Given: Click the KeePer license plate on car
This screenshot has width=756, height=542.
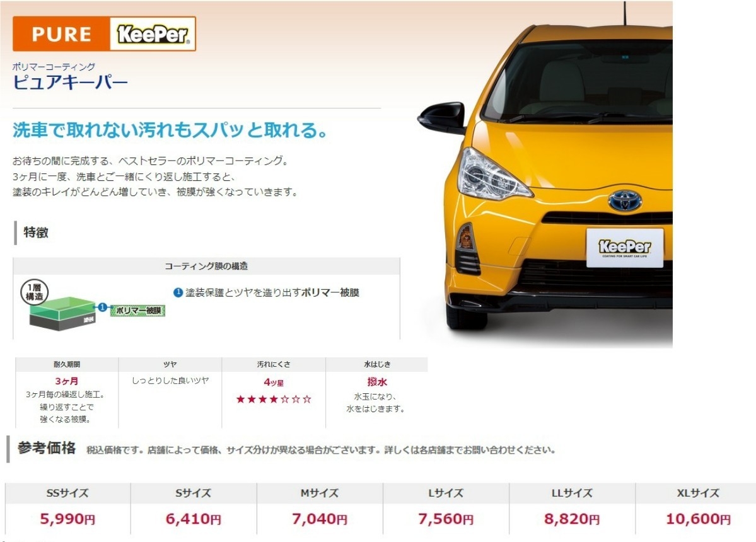Looking at the screenshot, I should pyautogui.click(x=625, y=248).
